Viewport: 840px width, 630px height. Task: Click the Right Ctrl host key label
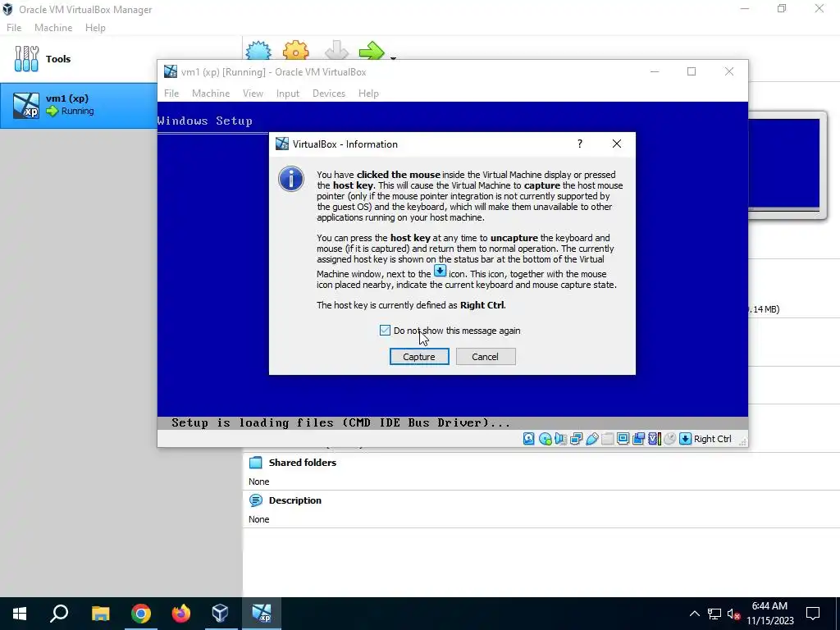point(713,439)
